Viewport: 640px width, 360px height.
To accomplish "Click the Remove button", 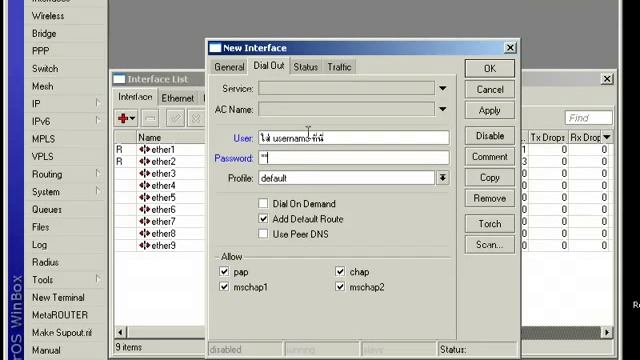I will [490, 198].
